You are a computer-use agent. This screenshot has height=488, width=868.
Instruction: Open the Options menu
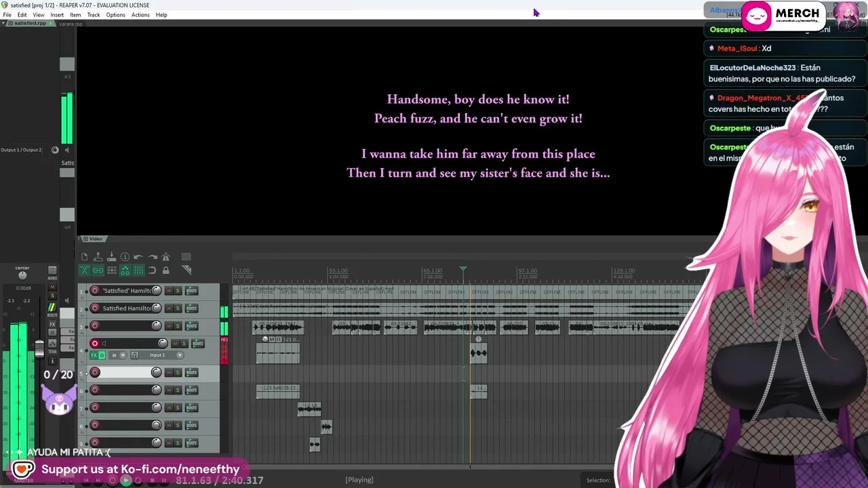pyautogui.click(x=115, y=15)
